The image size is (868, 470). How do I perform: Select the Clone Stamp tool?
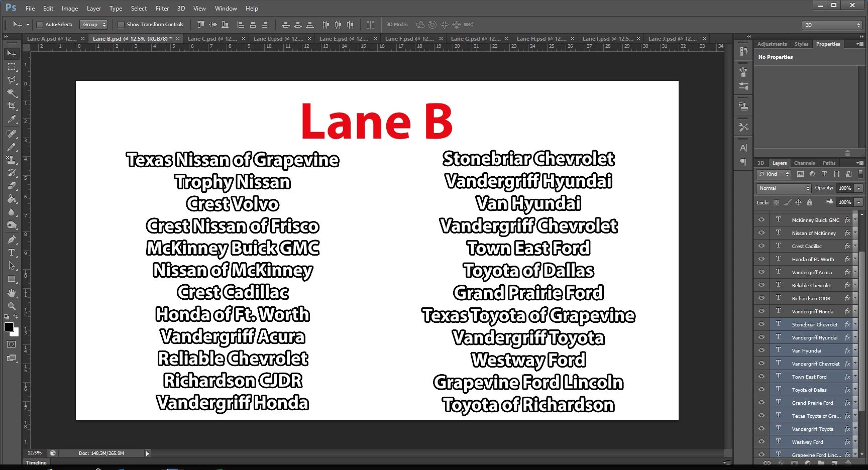(12, 160)
